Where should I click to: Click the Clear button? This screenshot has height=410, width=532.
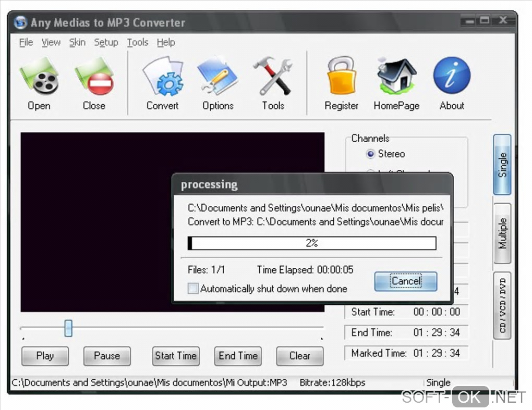pyautogui.click(x=300, y=356)
